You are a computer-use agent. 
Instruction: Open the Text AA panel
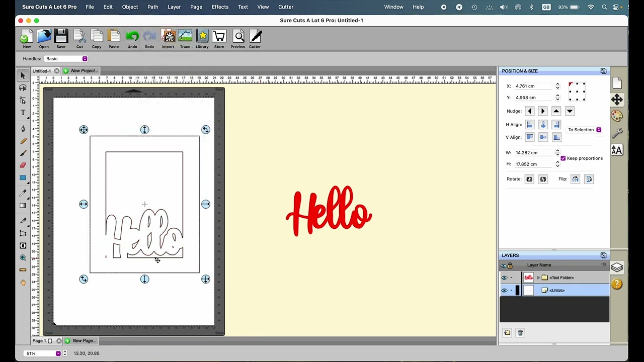(617, 150)
